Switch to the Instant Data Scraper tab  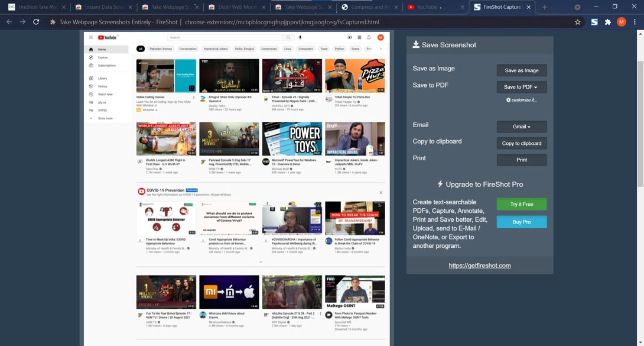coord(103,7)
